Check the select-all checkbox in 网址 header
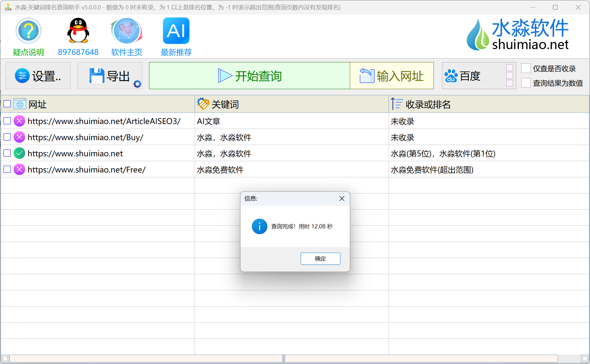This screenshot has width=590, height=364. (7, 104)
